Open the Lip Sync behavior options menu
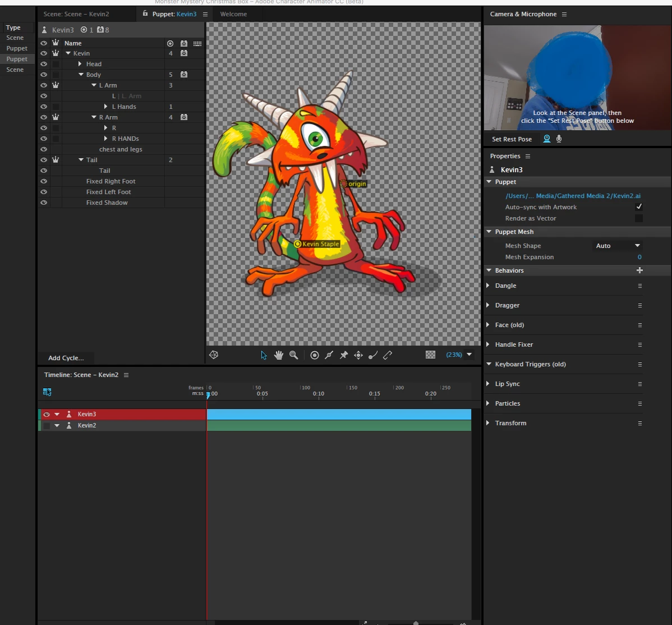672x625 pixels. pyautogui.click(x=640, y=384)
